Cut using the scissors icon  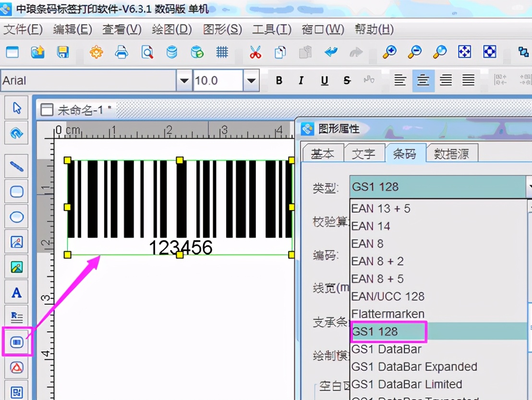[x=256, y=52]
